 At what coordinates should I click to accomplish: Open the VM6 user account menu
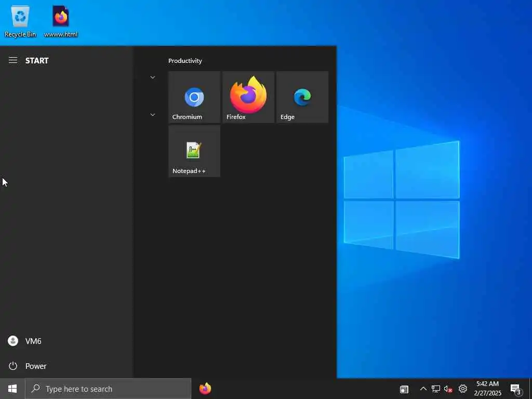(x=66, y=341)
